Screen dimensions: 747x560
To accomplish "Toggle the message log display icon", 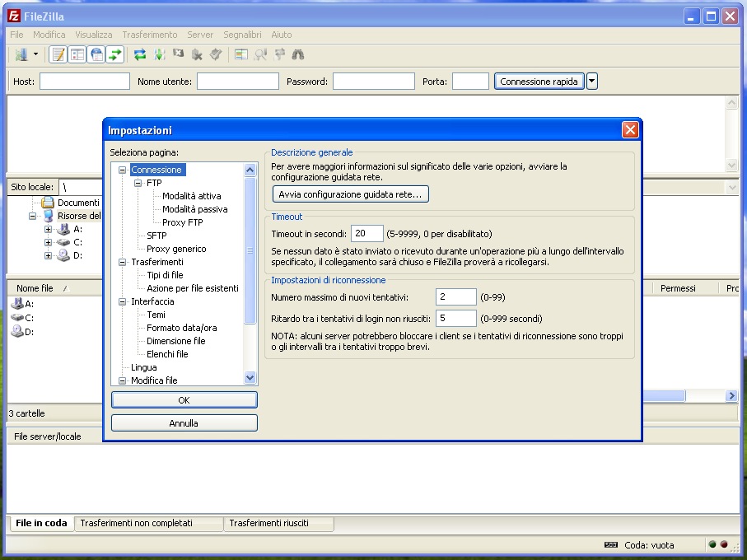I will coord(58,55).
